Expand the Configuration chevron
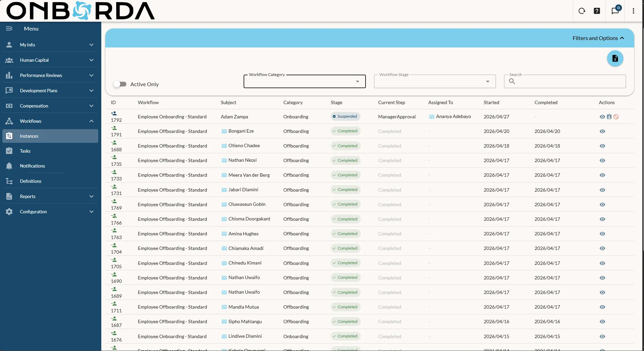The width and height of the screenshot is (644, 351). click(x=91, y=212)
